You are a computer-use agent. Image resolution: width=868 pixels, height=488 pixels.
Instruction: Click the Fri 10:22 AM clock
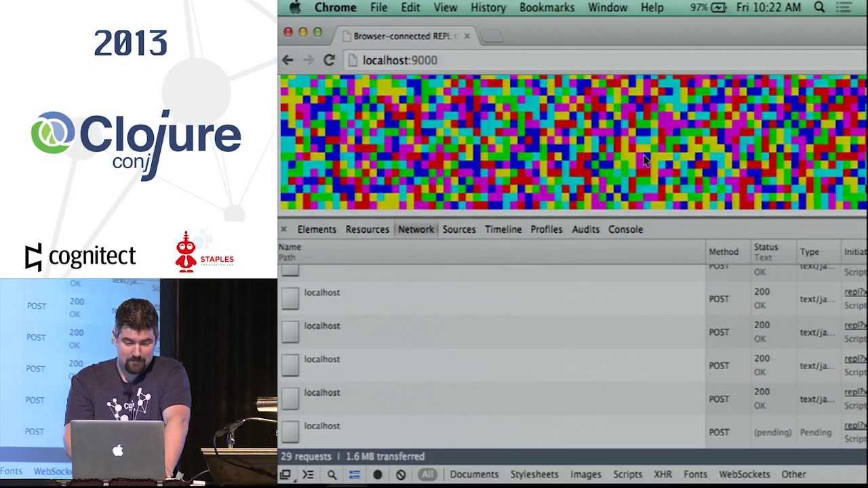[x=769, y=7]
